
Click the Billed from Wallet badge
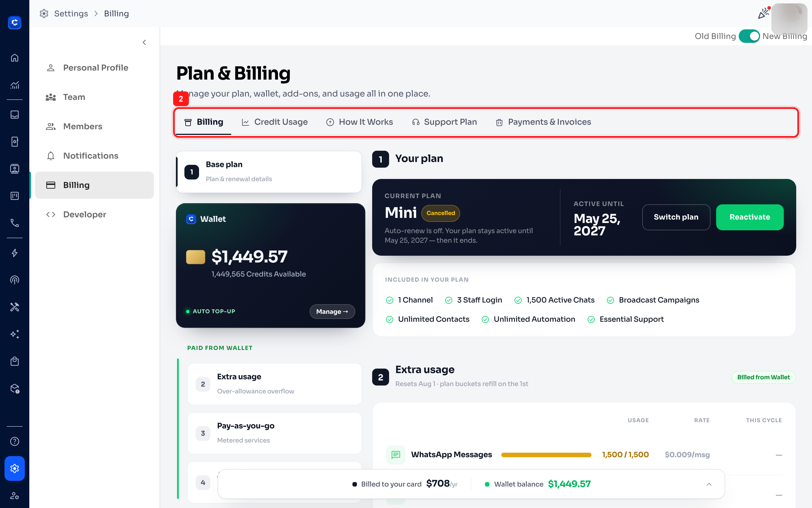[x=763, y=377]
